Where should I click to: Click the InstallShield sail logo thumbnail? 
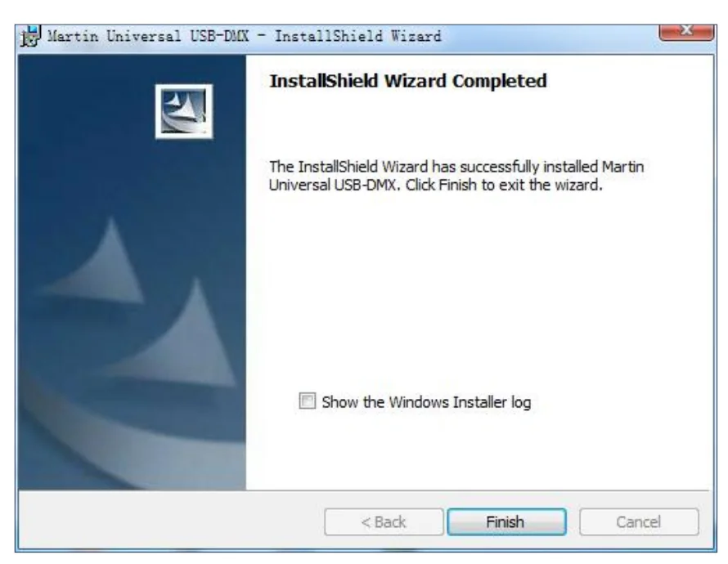(184, 111)
